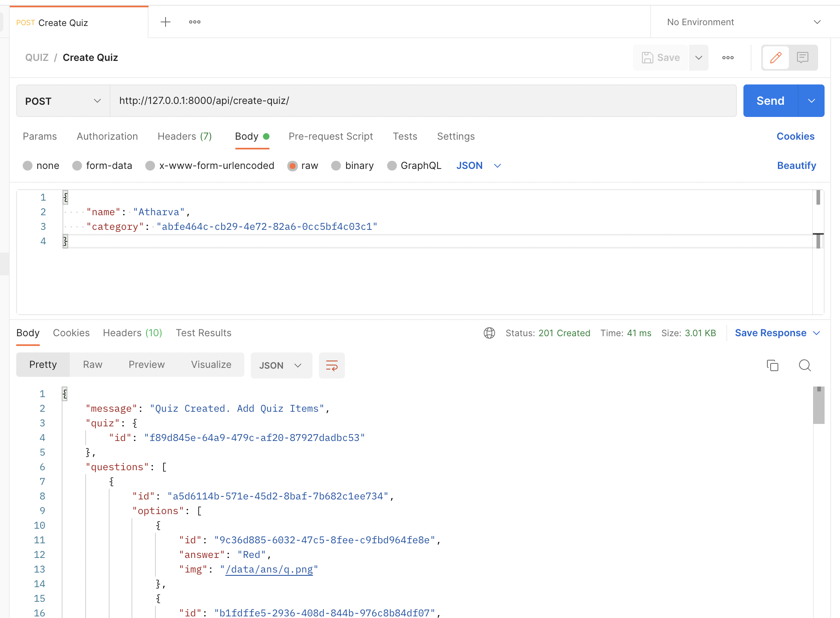Image resolution: width=840 pixels, height=618 pixels.
Task: Switch to the Headers (7) request tab
Action: click(185, 136)
